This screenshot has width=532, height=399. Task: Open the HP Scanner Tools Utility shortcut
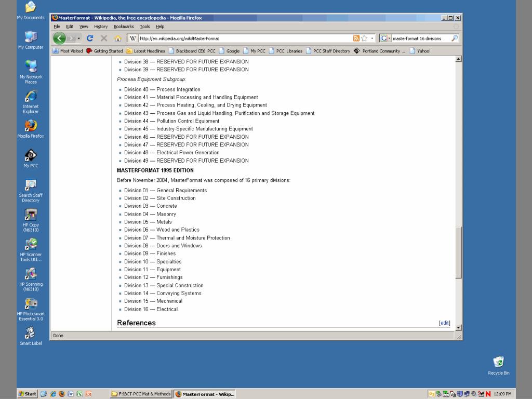point(31,250)
